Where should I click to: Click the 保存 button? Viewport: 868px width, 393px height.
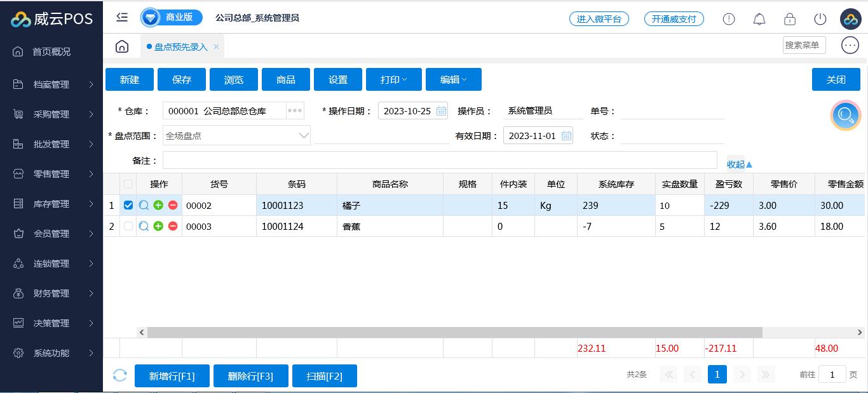pyautogui.click(x=182, y=79)
